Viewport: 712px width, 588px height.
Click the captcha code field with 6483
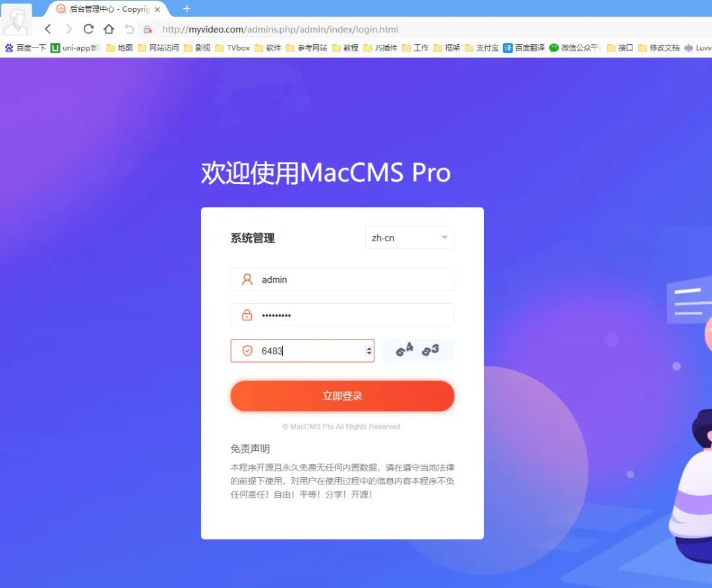pos(303,351)
